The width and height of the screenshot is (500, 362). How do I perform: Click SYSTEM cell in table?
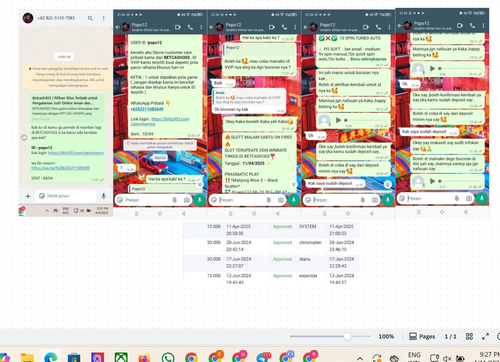[307, 226]
